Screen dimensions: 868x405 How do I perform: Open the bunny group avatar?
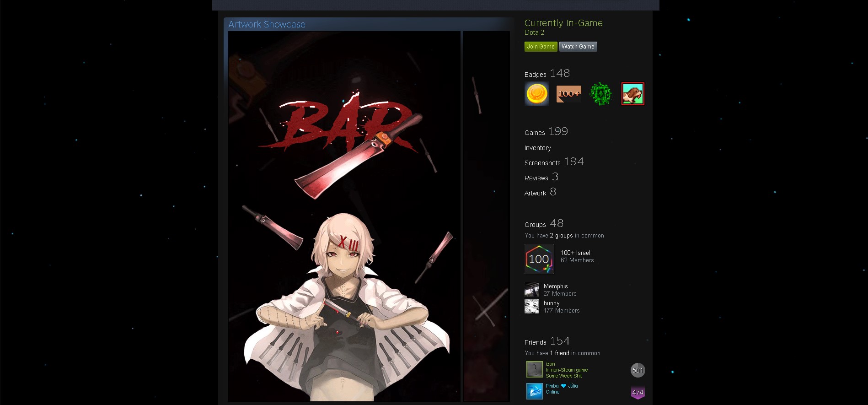click(x=532, y=306)
